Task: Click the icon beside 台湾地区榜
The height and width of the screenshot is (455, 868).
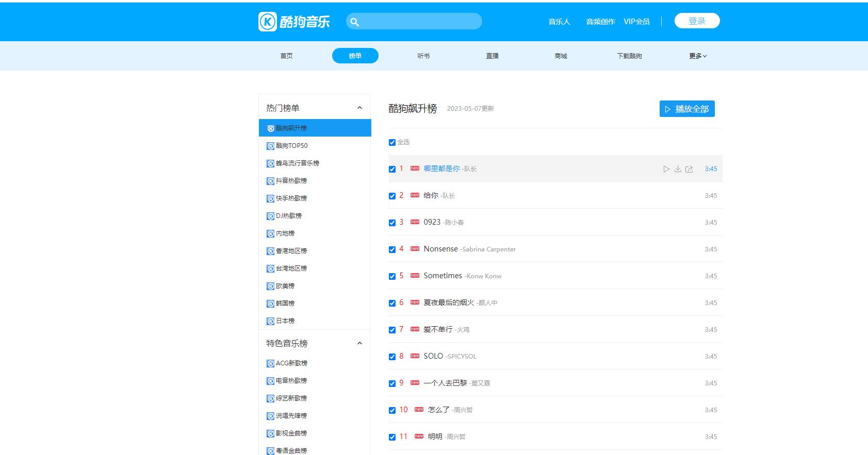Action: click(270, 268)
